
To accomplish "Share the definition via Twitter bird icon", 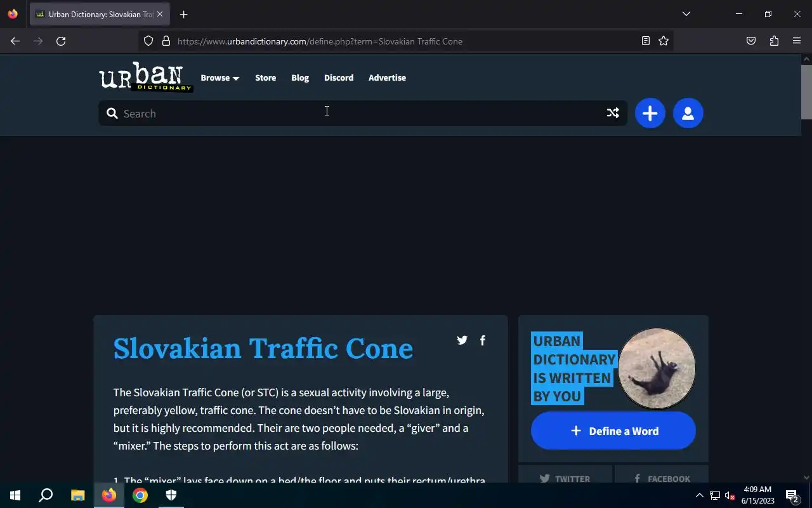I will pyautogui.click(x=462, y=340).
